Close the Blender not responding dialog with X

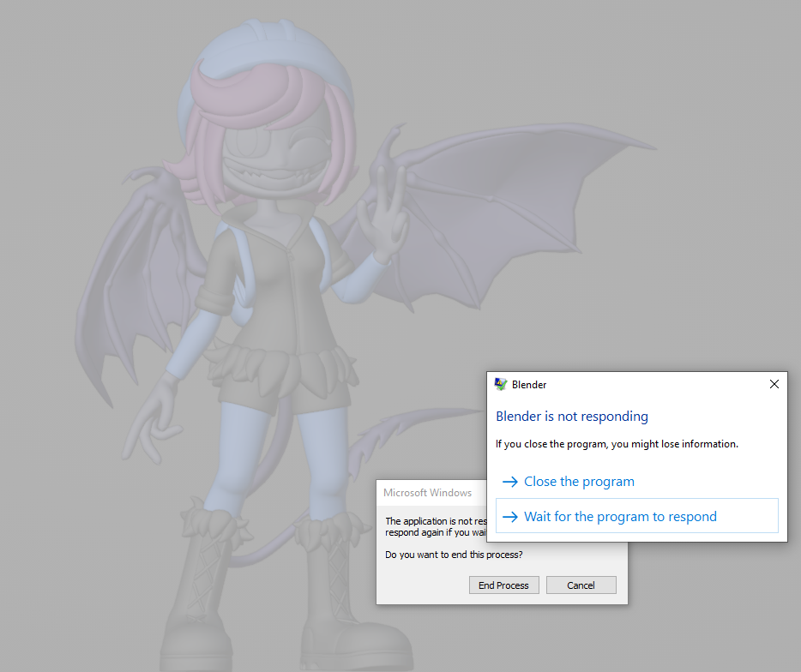tap(774, 384)
